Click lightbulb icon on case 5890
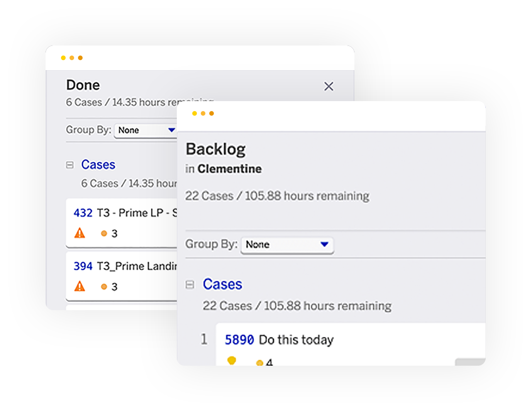532x412 pixels. [232, 361]
